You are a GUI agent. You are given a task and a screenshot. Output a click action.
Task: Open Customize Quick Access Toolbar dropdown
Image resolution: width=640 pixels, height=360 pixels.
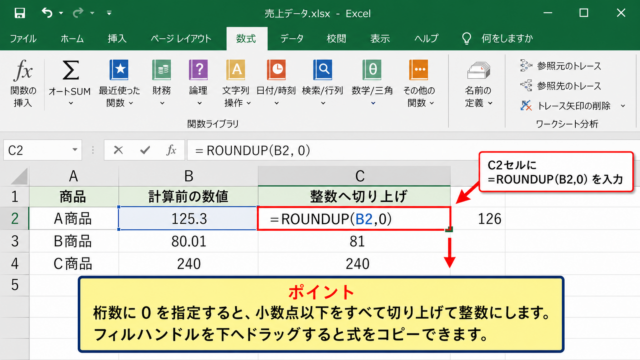[x=109, y=13]
